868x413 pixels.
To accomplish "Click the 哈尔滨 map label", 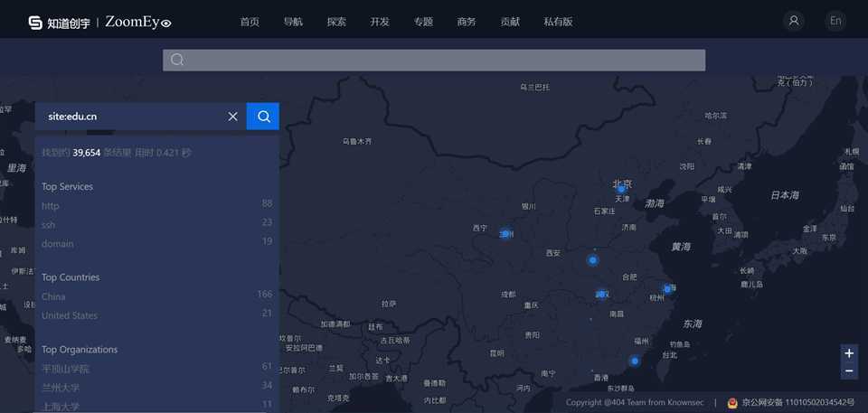I will pos(716,116).
